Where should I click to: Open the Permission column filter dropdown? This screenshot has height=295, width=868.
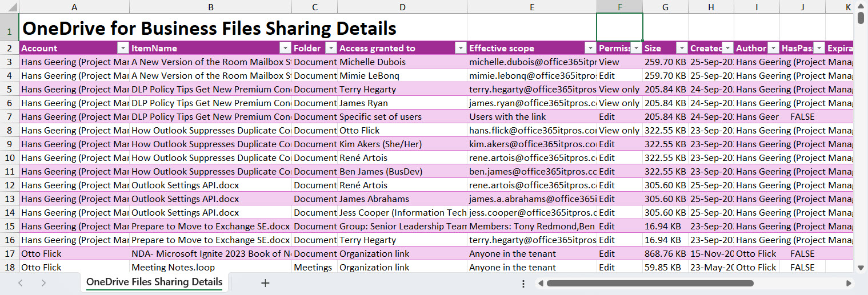(636, 48)
